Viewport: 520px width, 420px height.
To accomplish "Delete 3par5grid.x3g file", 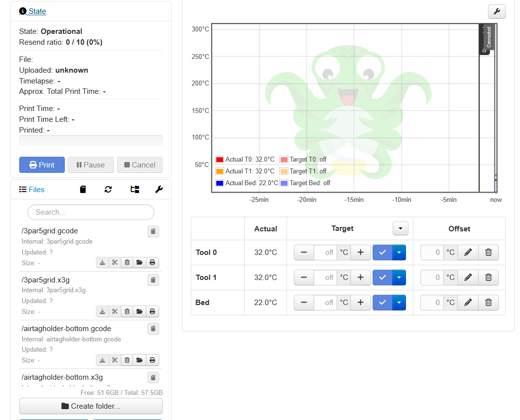I will [127, 311].
